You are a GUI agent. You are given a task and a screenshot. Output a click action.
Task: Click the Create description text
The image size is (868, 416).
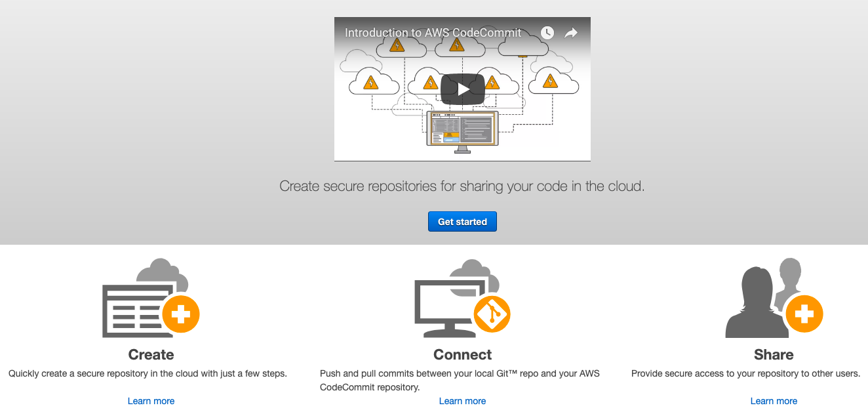pos(148,373)
